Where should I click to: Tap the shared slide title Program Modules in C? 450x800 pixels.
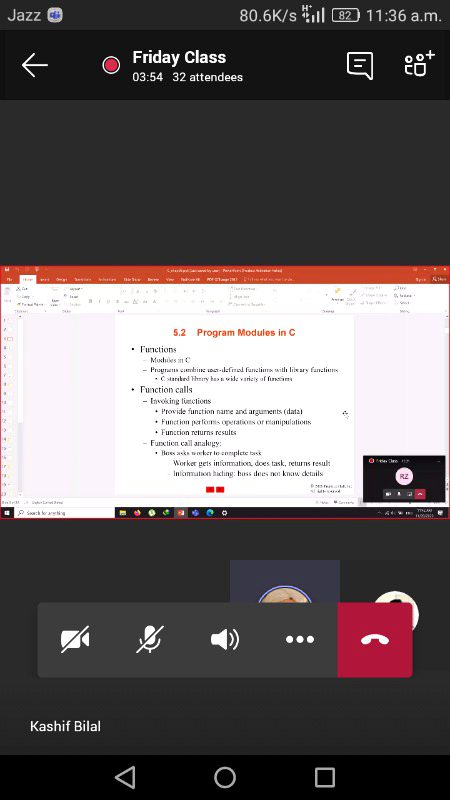point(246,333)
